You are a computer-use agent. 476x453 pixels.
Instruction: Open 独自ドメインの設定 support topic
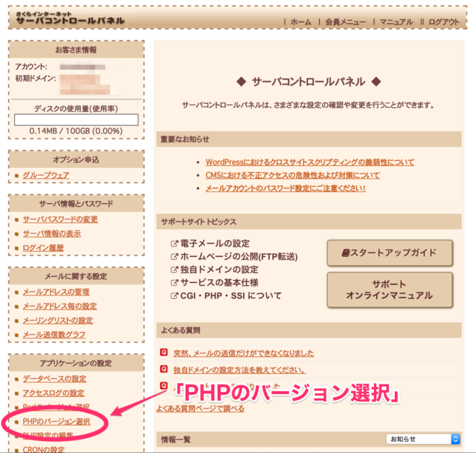click(x=219, y=270)
